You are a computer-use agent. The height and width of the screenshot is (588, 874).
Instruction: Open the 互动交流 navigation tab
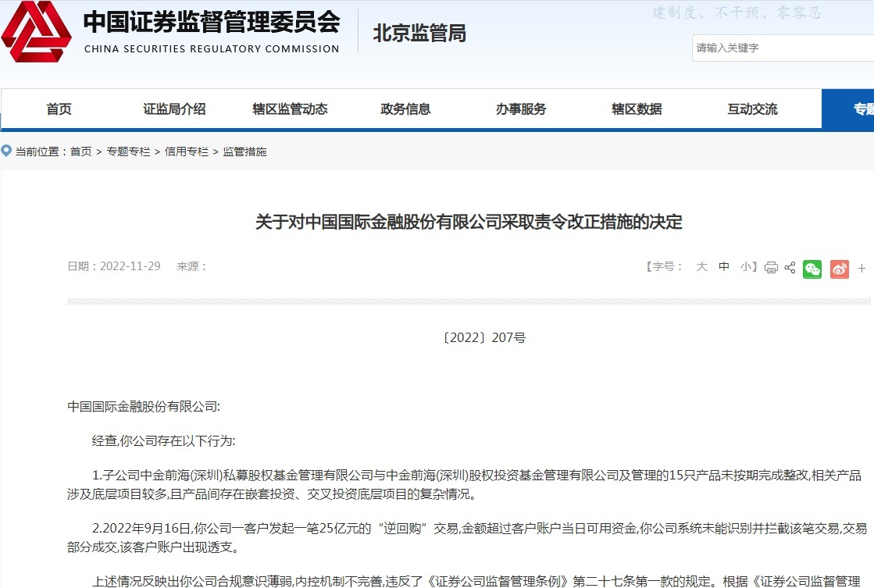[752, 109]
